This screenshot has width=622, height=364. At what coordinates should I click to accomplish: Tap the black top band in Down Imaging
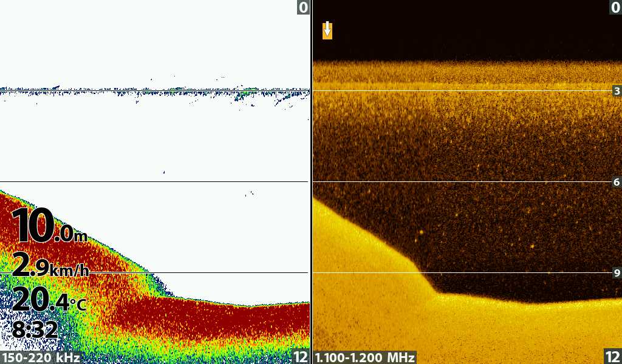(468, 30)
